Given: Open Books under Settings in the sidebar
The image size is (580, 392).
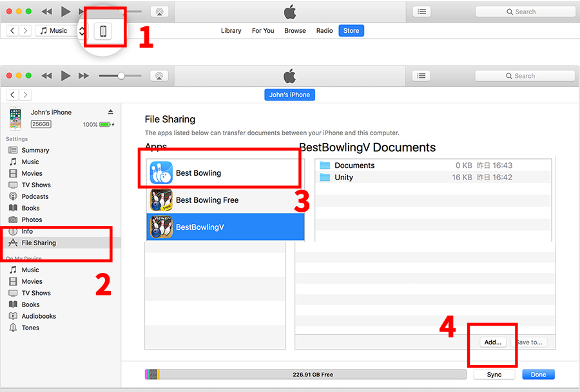Looking at the screenshot, I should [30, 208].
